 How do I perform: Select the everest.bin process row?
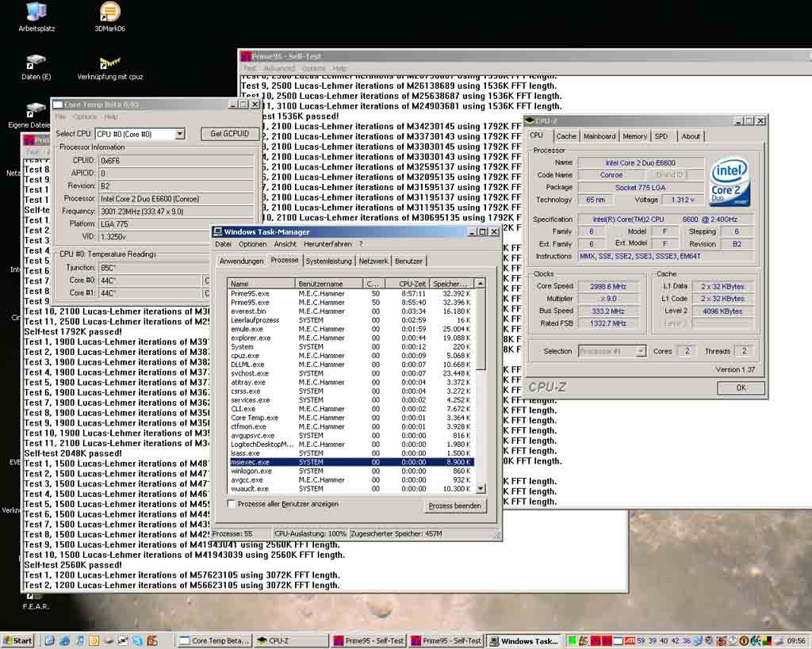click(x=351, y=311)
